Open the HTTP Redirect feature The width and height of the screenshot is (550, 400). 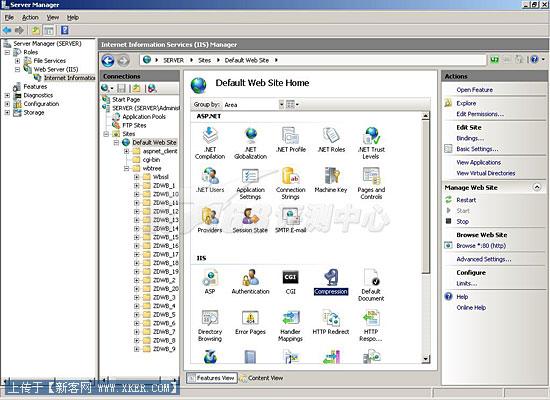pyautogui.click(x=331, y=322)
